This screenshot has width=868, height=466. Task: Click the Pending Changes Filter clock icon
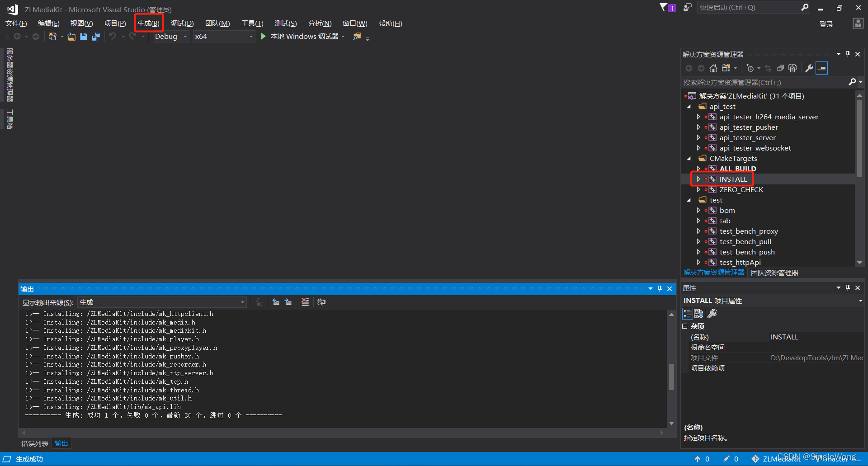pos(750,68)
